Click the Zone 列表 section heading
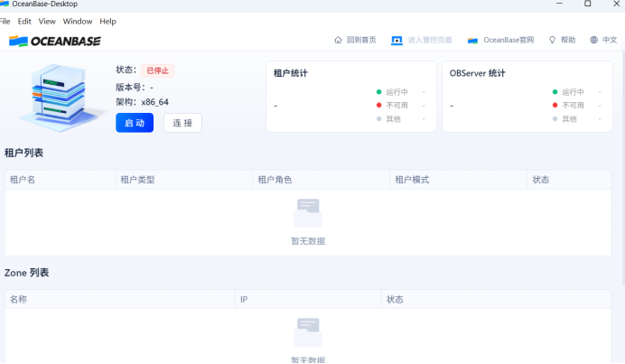 27,273
